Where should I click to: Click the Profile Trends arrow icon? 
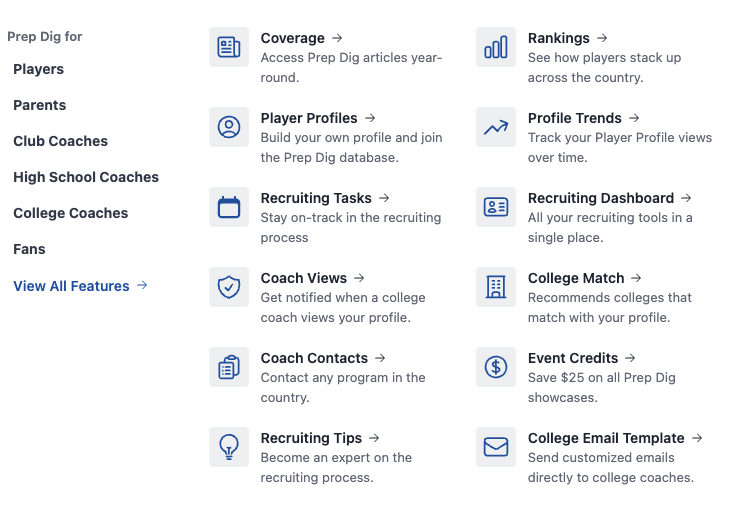496,127
